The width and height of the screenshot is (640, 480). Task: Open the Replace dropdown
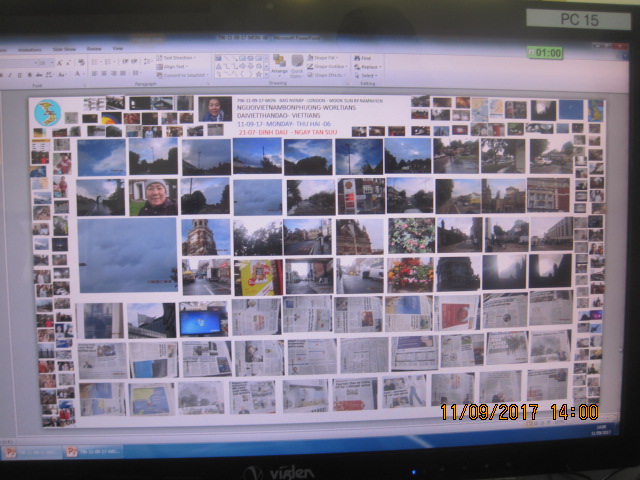pyautogui.click(x=367, y=67)
